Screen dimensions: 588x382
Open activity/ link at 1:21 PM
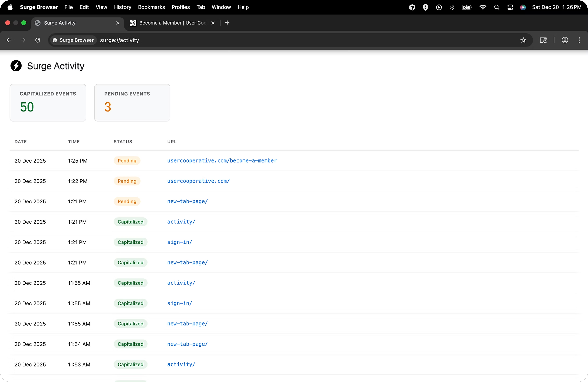click(x=181, y=222)
